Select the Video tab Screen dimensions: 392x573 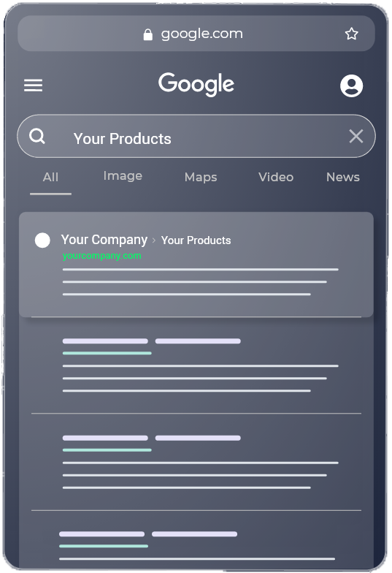pos(276,177)
